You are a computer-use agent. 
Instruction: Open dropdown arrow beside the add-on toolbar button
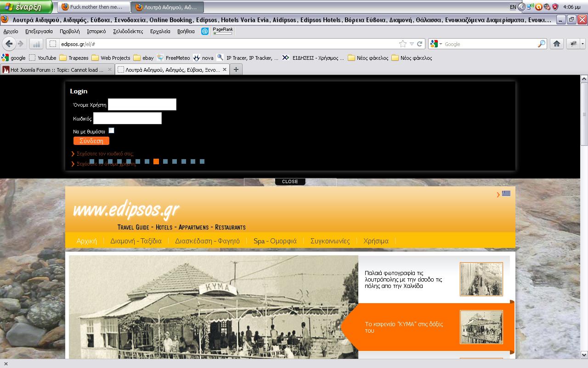tap(582, 44)
